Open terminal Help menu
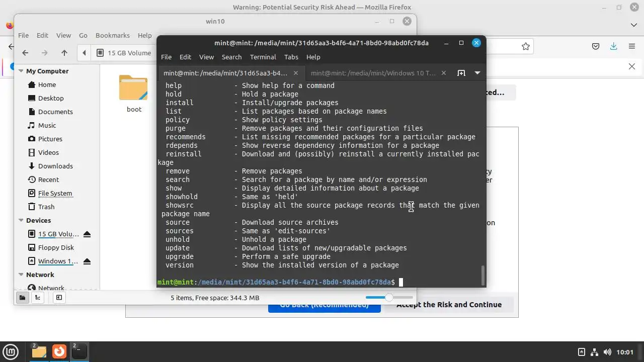 pos(313,57)
